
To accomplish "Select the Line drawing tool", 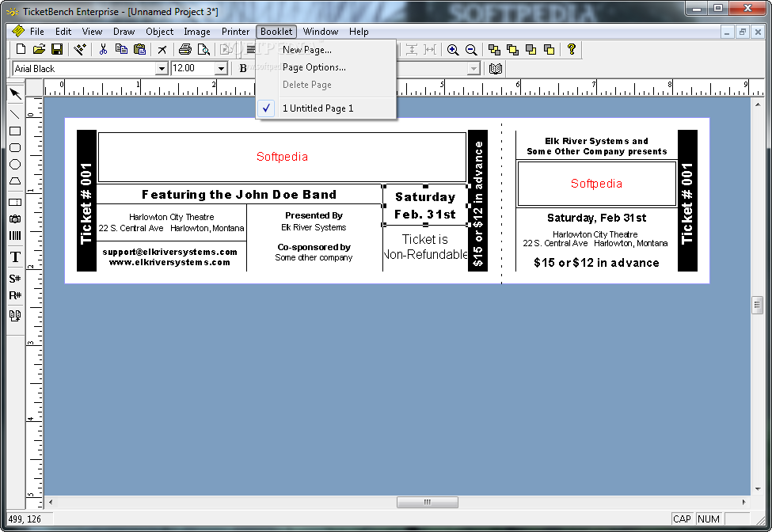I will (x=15, y=114).
